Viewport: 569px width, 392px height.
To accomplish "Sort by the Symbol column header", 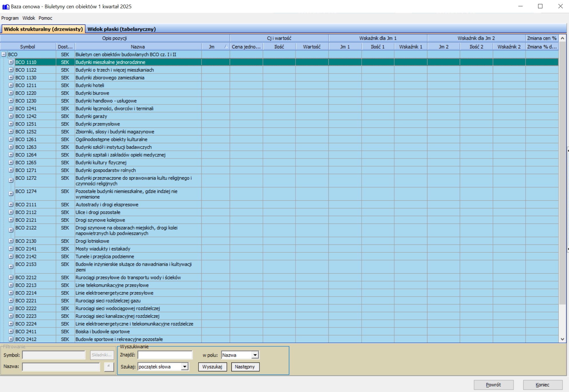I will tap(28, 47).
